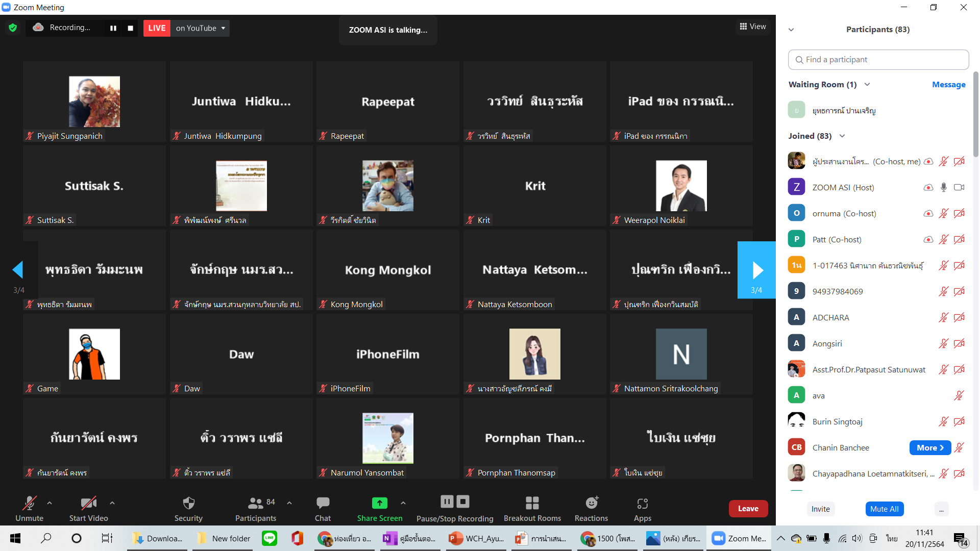Viewport: 980px width, 551px height.
Task: Show hidden system tray icons
Action: pos(781,538)
